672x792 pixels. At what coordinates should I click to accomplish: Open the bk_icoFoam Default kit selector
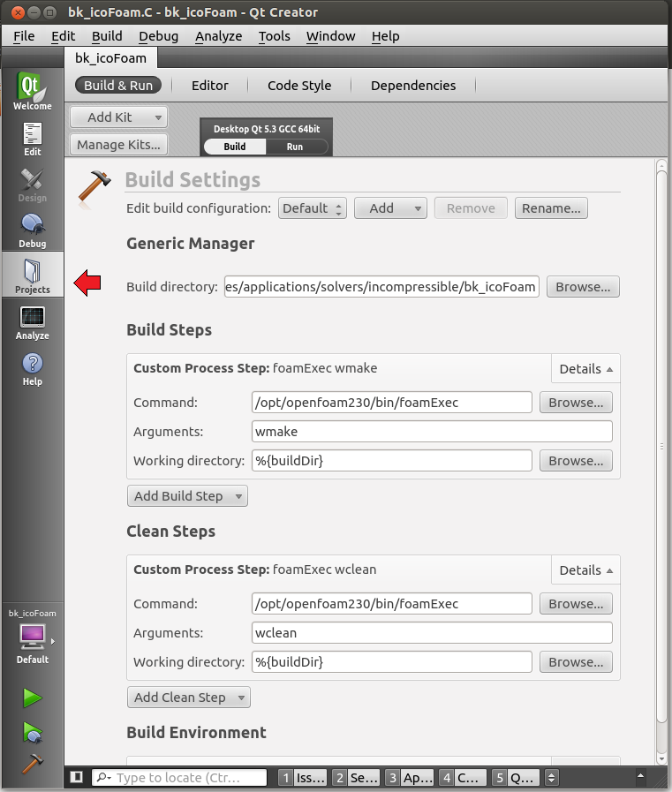(x=33, y=637)
